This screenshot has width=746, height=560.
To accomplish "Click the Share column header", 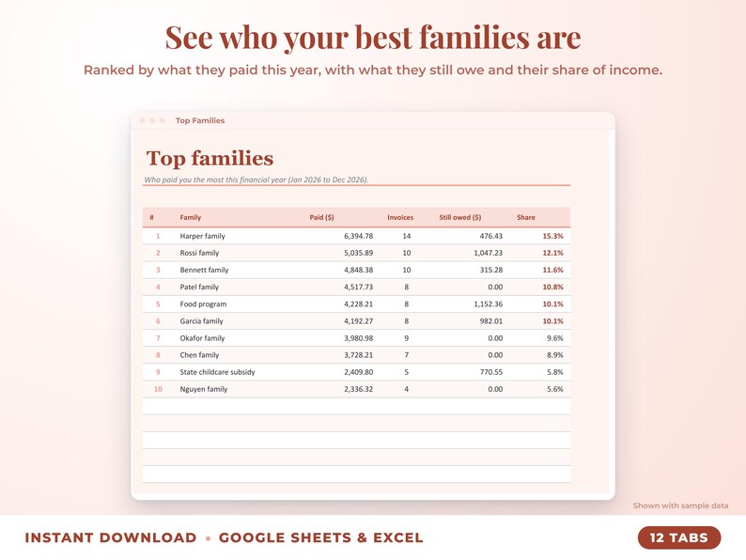I will pos(526,217).
